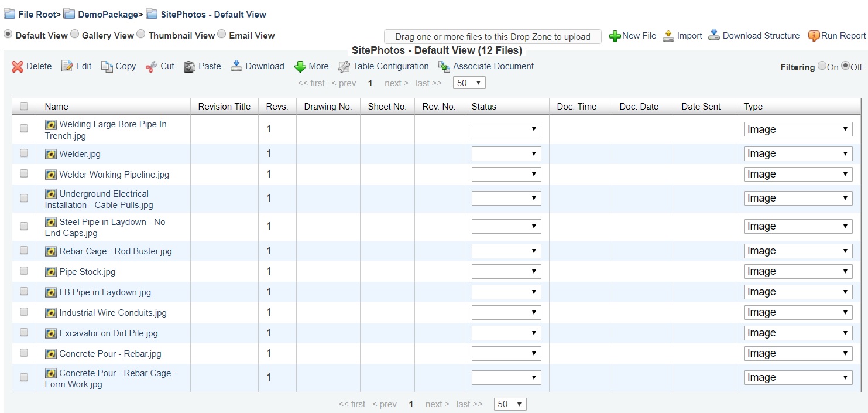Screen dimensions: 868x413
Task: Turn Filtering On radio button
Action: [822, 66]
